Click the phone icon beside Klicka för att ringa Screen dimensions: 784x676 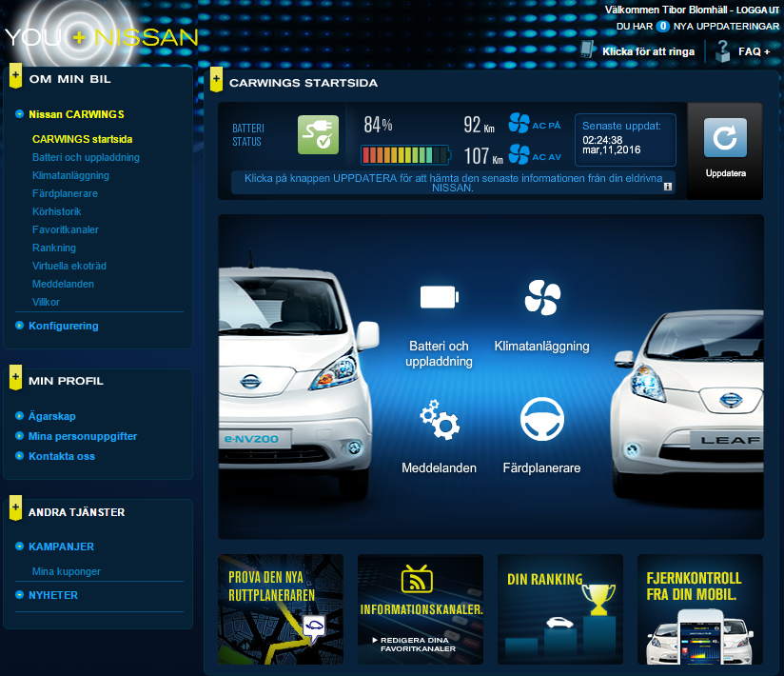(x=587, y=50)
